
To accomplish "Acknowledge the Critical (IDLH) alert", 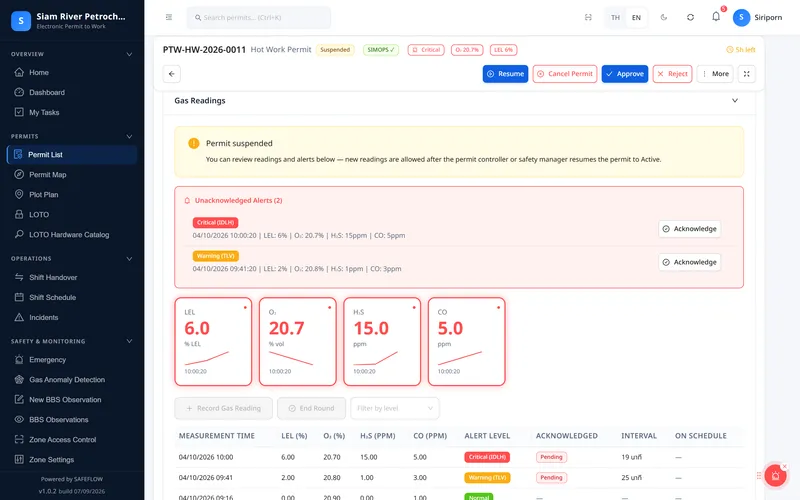I will point(690,229).
